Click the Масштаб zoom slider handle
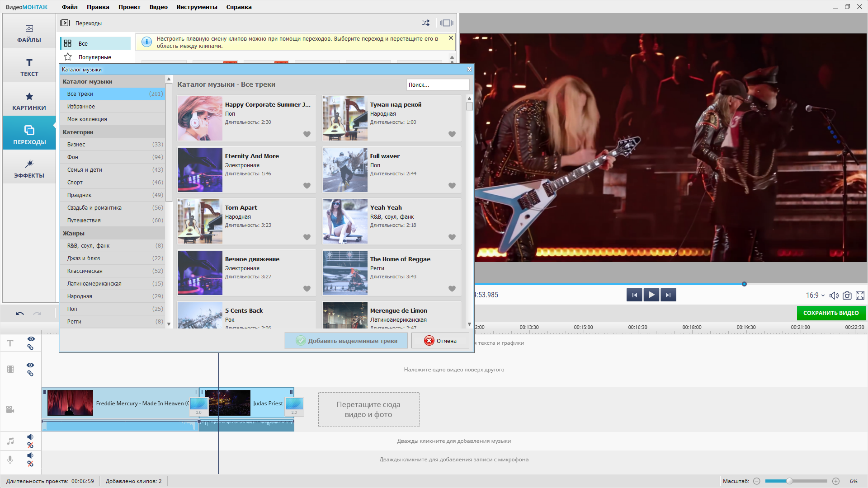The image size is (868, 488). pos(789,481)
